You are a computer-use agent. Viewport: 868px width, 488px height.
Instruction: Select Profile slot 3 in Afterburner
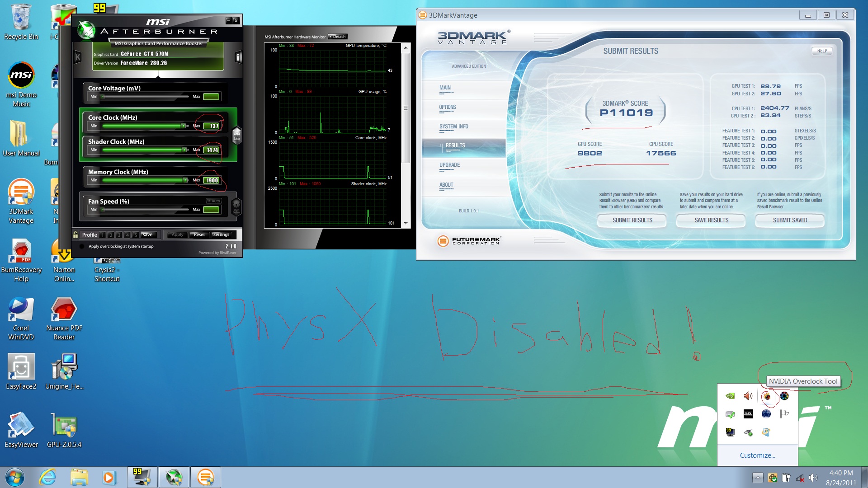click(x=119, y=235)
